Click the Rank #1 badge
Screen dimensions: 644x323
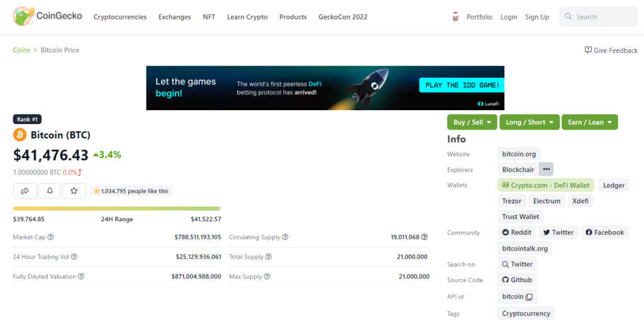pos(27,119)
